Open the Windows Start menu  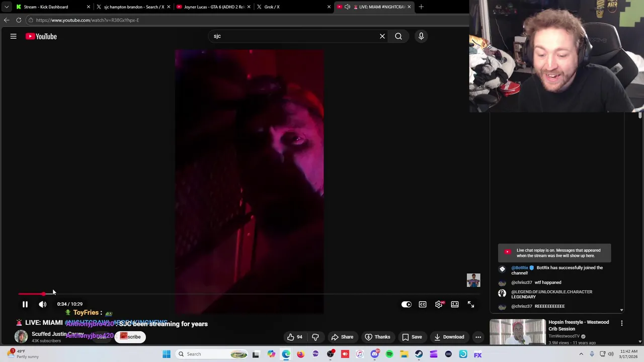(167, 354)
